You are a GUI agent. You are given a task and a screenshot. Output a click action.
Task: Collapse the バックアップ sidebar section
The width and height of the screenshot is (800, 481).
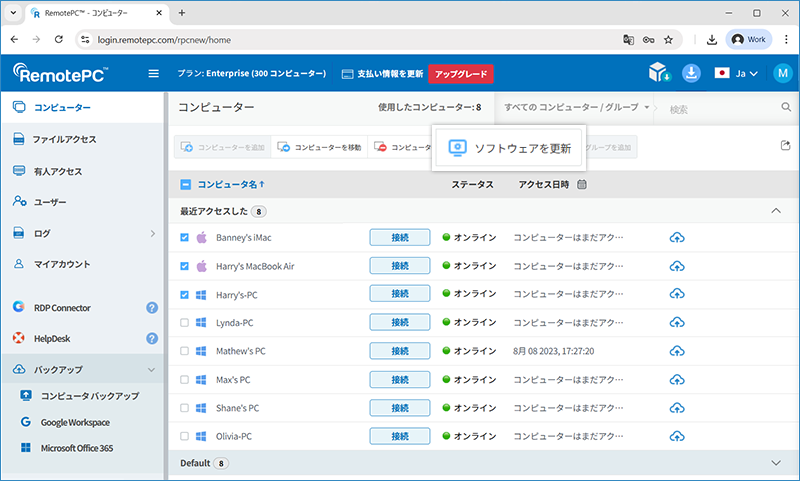pos(152,370)
